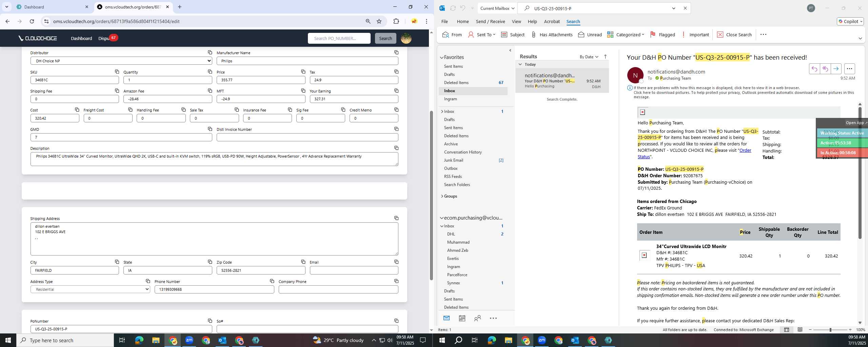Open the Acrobat ribbon tab

pos(552,21)
